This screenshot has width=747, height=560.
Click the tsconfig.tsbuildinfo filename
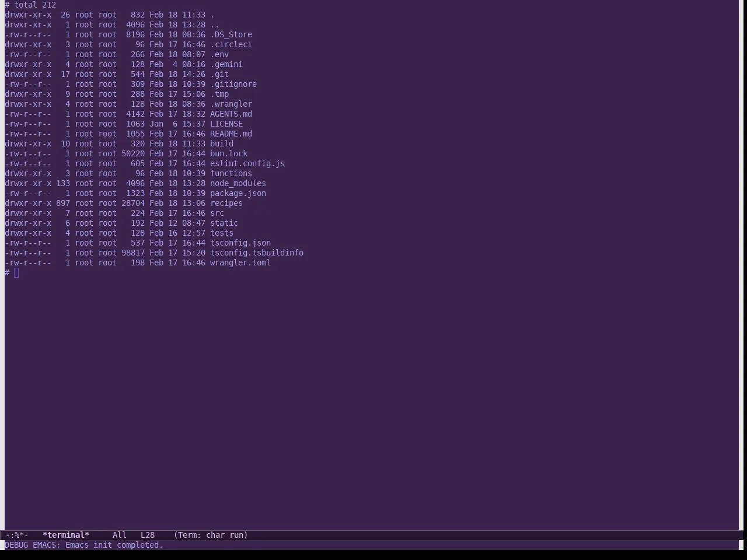(257, 253)
